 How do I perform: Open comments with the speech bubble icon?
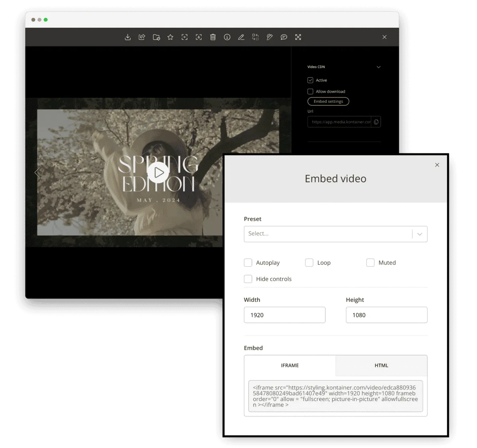(x=284, y=37)
